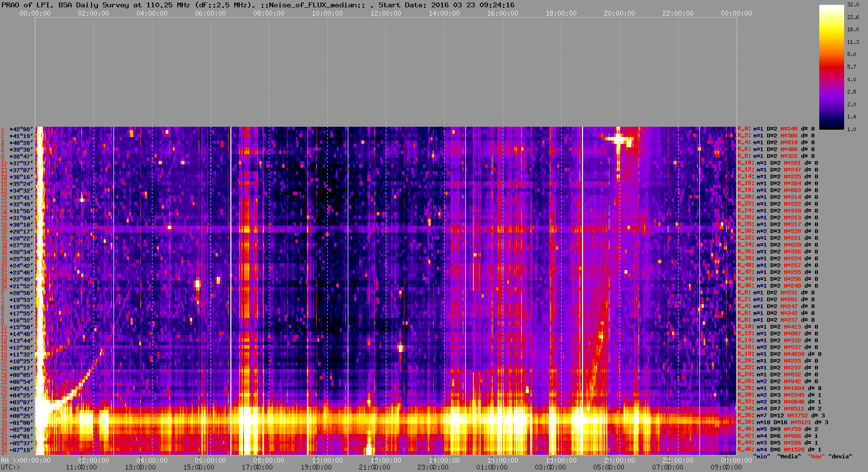Click the '::Noise_of_FLUX_median::' label in the title
The image size is (868, 472).
pyautogui.click(x=313, y=5)
